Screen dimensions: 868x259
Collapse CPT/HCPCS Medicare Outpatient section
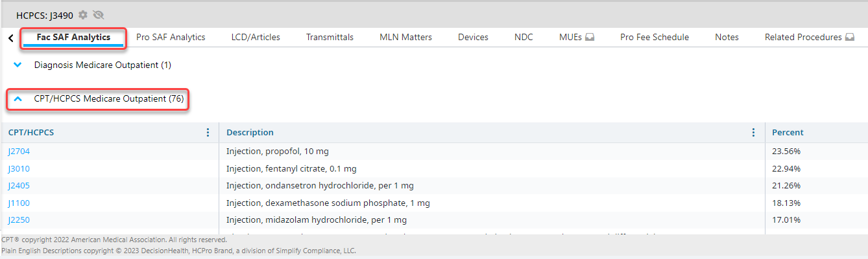[18, 99]
